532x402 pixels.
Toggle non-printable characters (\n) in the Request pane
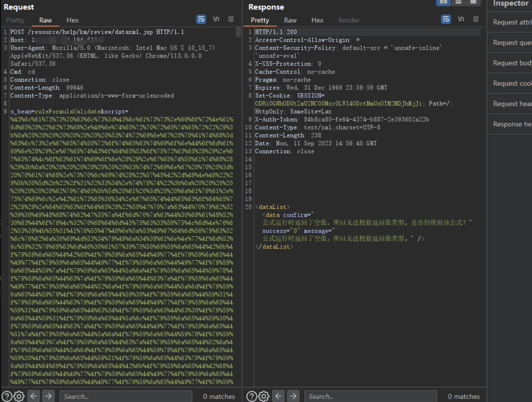(216, 19)
